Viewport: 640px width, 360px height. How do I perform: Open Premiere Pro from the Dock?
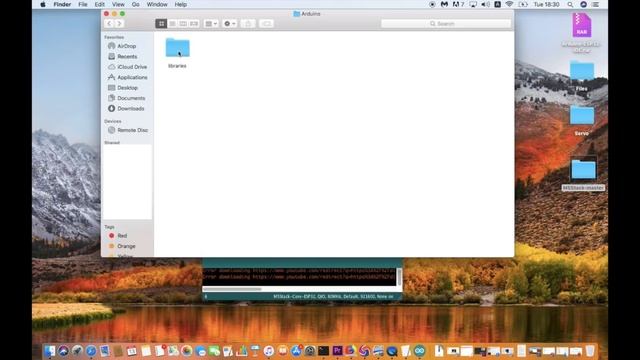pos(337,351)
